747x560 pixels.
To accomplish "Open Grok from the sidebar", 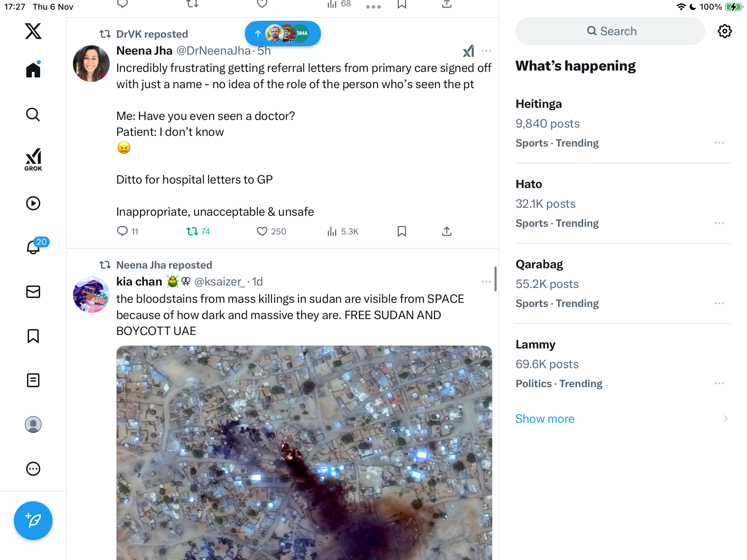I will tap(33, 160).
